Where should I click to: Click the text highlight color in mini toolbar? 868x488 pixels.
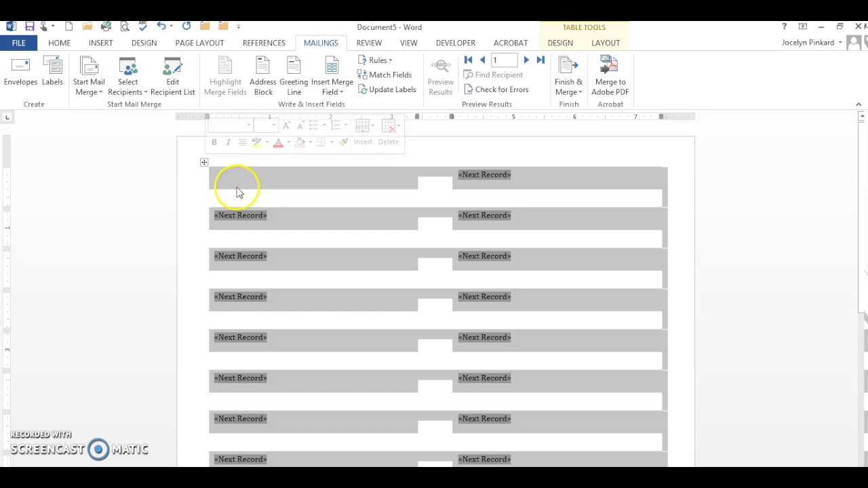pos(256,142)
